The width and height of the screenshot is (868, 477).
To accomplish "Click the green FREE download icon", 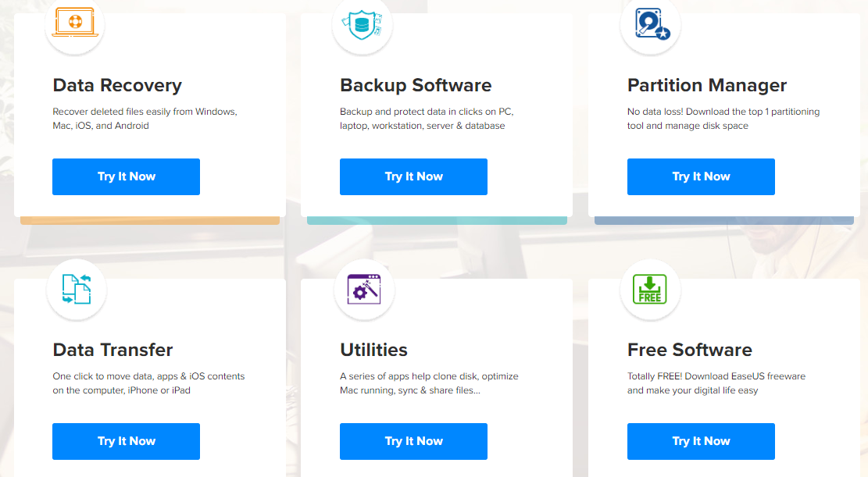I will (650, 290).
